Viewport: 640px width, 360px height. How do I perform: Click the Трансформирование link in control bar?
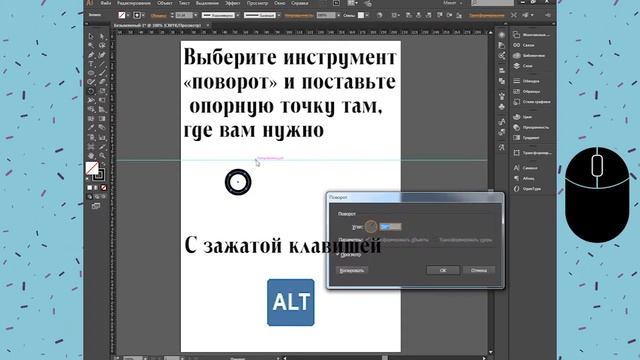pyautogui.click(x=487, y=15)
